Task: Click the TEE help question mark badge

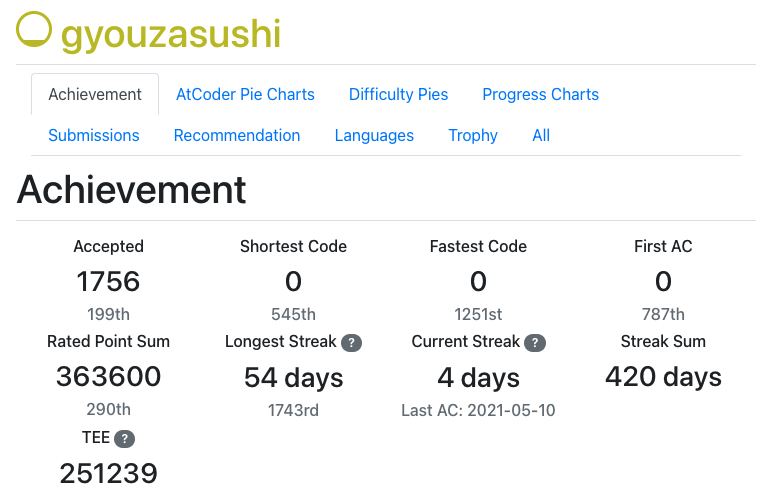Action: 124,438
